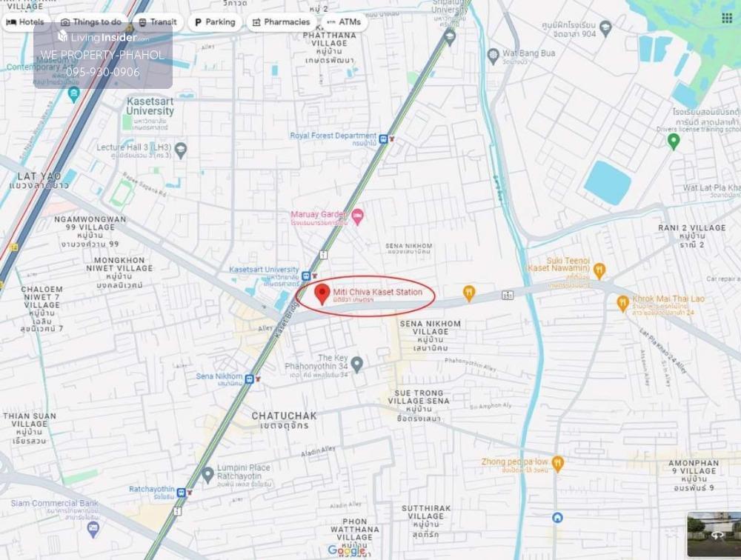Viewport: 741px width, 560px height.
Task: Click the Royal Forest Department station icon
Action: pos(383,139)
